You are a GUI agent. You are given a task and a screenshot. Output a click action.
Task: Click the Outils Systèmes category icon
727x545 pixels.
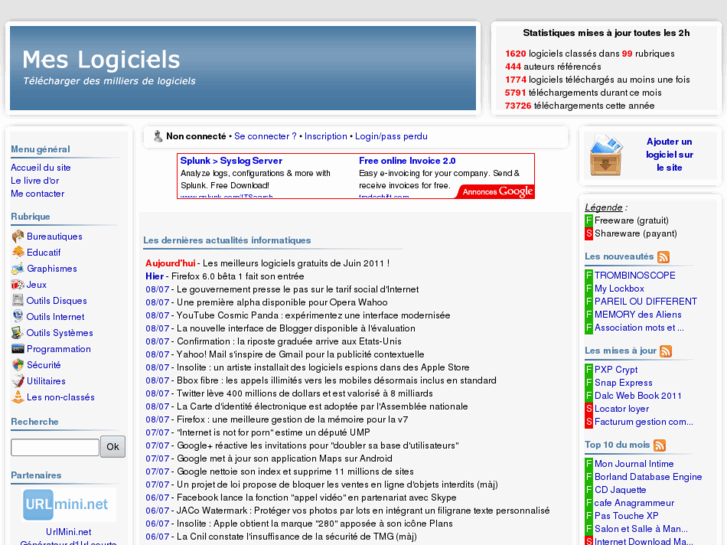coord(18,333)
